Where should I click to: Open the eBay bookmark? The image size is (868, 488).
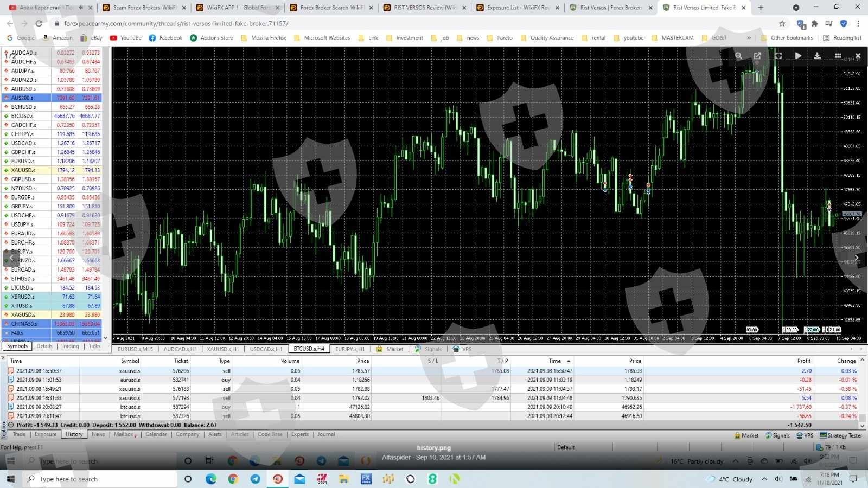coord(91,38)
